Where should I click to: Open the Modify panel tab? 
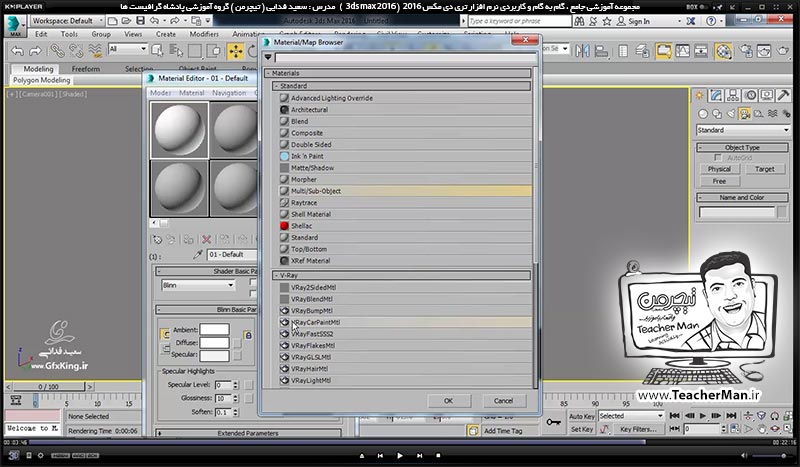pos(716,95)
